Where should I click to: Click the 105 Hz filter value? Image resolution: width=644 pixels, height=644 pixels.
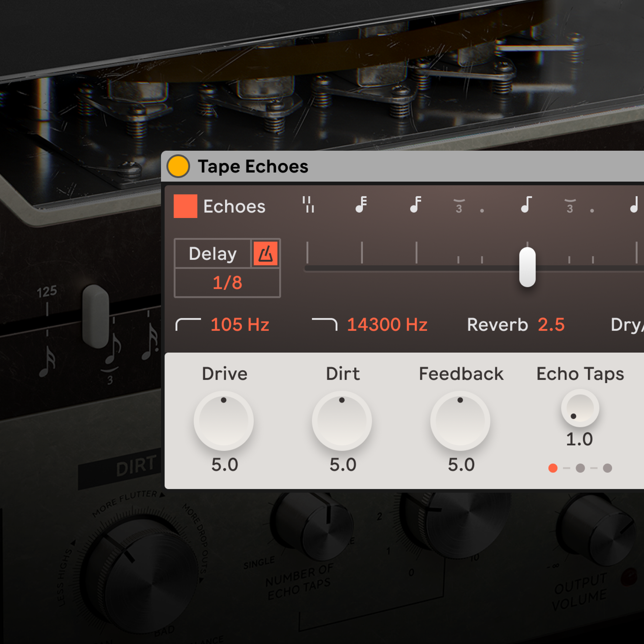[x=240, y=324]
